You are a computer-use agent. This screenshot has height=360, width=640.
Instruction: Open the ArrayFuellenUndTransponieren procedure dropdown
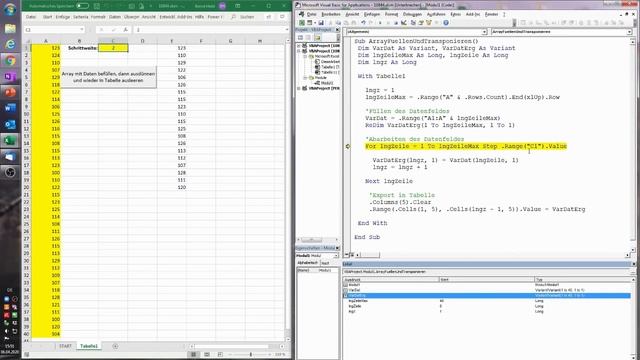pos(629,32)
